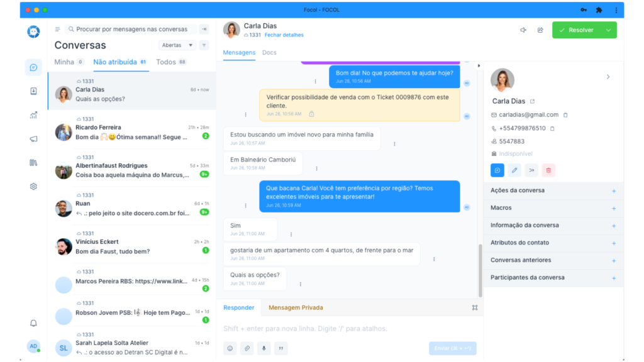Open the Abertas status dropdown
Image resolution: width=644 pixels, height=362 pixels.
point(179,45)
